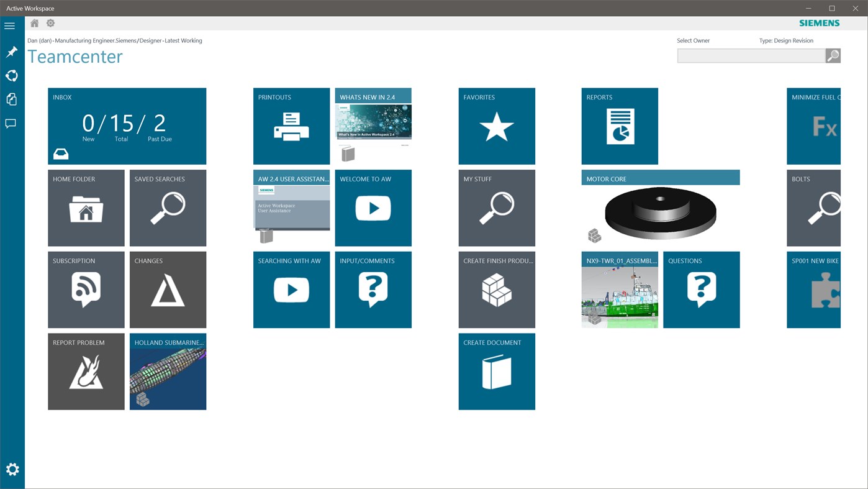Open the Holland Submarine tile
This screenshot has width=868, height=489.
[168, 372]
